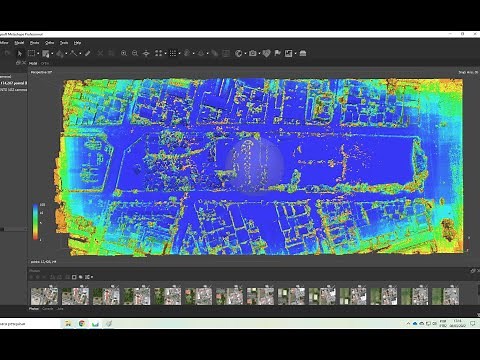Open Google Chrome from the taskbar
Viewport: 480px width, 360px height.
[x=82, y=324]
